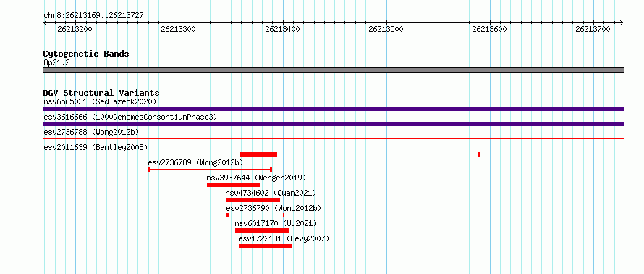This screenshot has width=644, height=274.
Task: Open variant esv3616666 (1000GenomesConsortiumPhase3) label
Action: [130, 117]
